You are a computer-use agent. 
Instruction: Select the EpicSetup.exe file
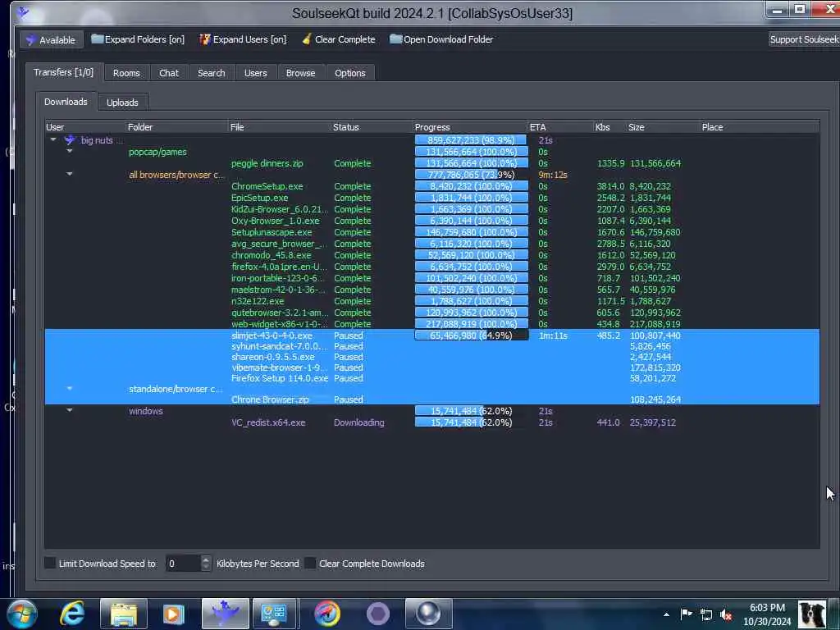[x=259, y=198]
